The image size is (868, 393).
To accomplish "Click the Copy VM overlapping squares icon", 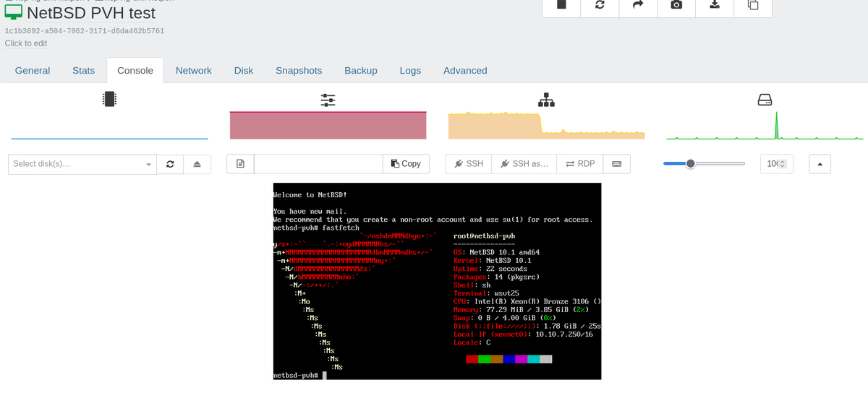I will tap(753, 4).
